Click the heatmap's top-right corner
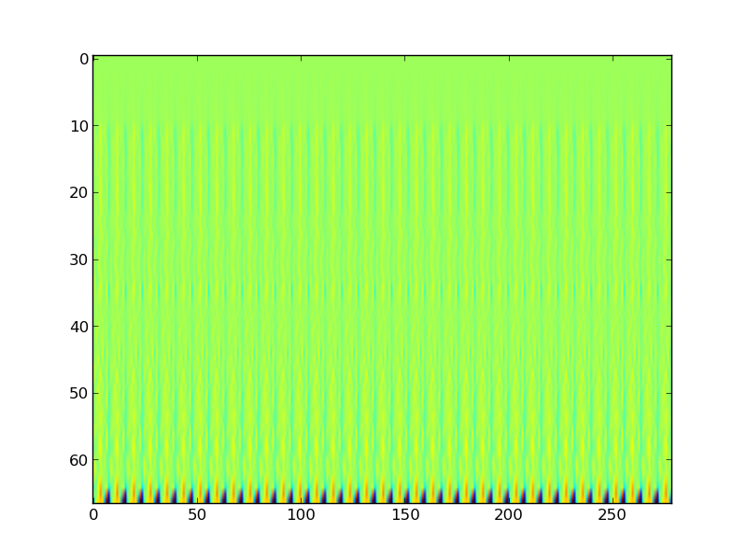The width and height of the screenshot is (747, 560). (669, 57)
